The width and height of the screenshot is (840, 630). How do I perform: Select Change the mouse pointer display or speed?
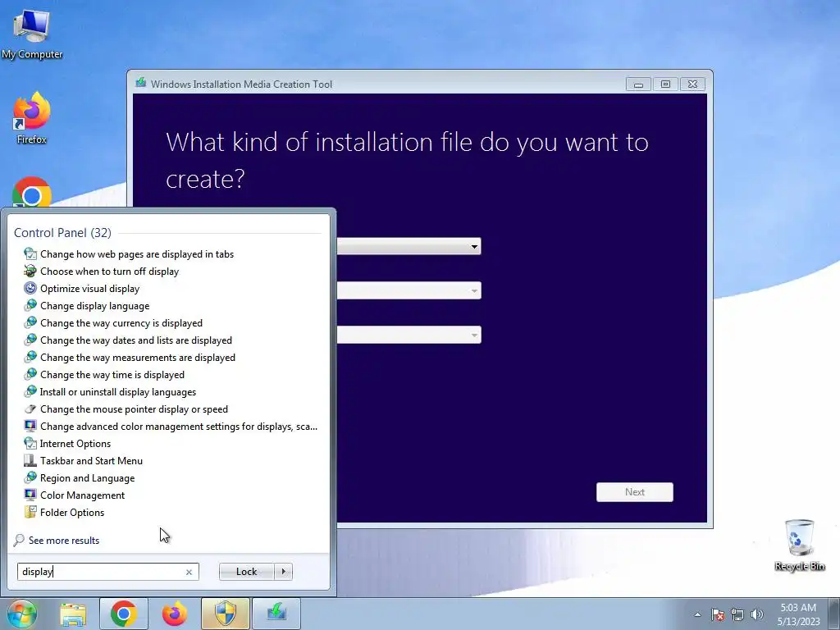[x=134, y=409]
